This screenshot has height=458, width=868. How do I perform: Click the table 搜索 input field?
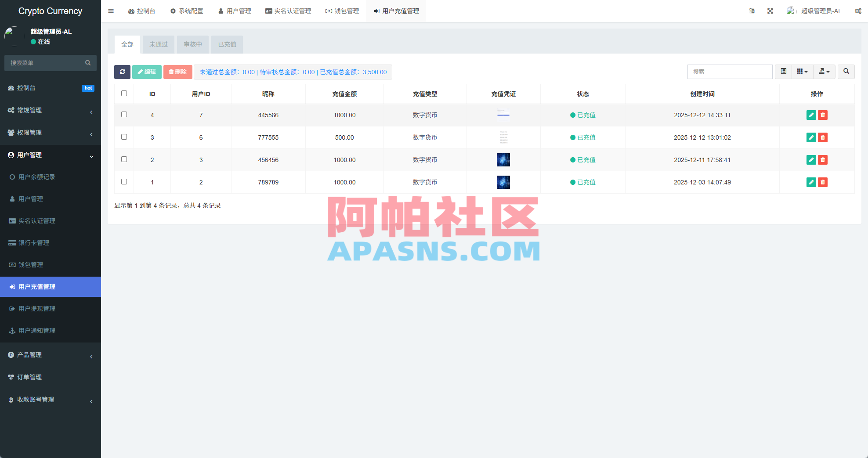click(x=730, y=72)
